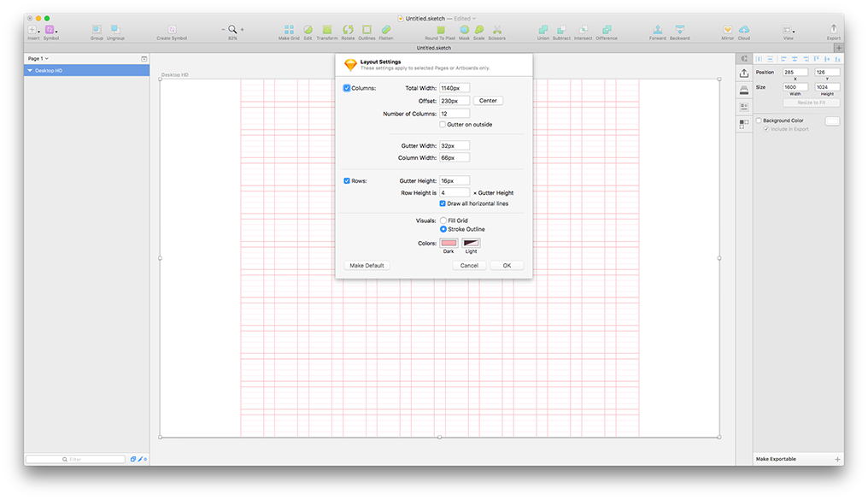The width and height of the screenshot is (868, 500).
Task: Select the Scissors tool
Action: (496, 29)
